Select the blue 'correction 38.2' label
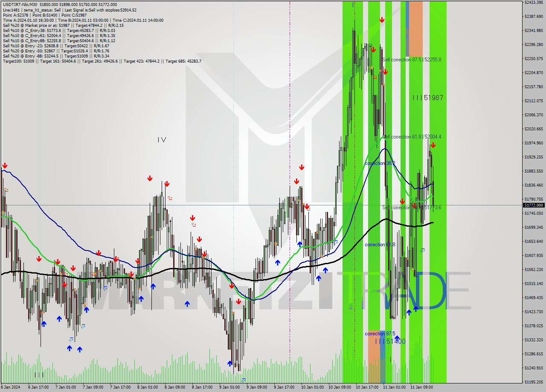Image resolution: width=546 pixels, height=392 pixels. (380, 163)
